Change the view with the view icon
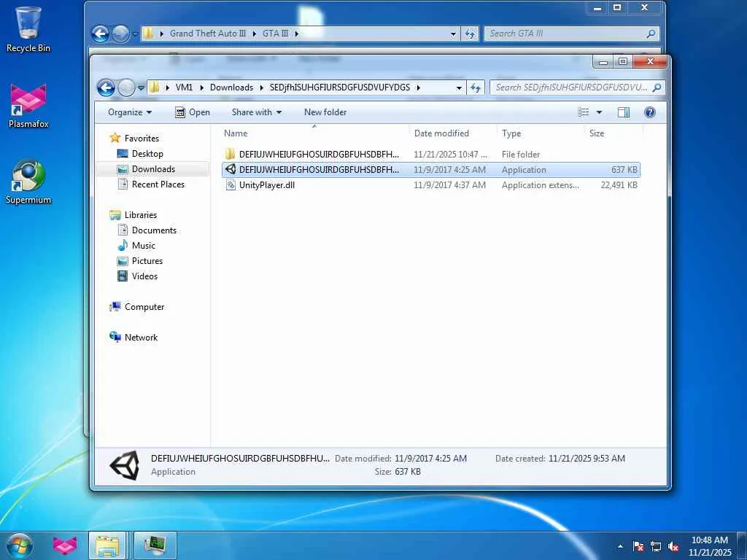 click(x=584, y=112)
